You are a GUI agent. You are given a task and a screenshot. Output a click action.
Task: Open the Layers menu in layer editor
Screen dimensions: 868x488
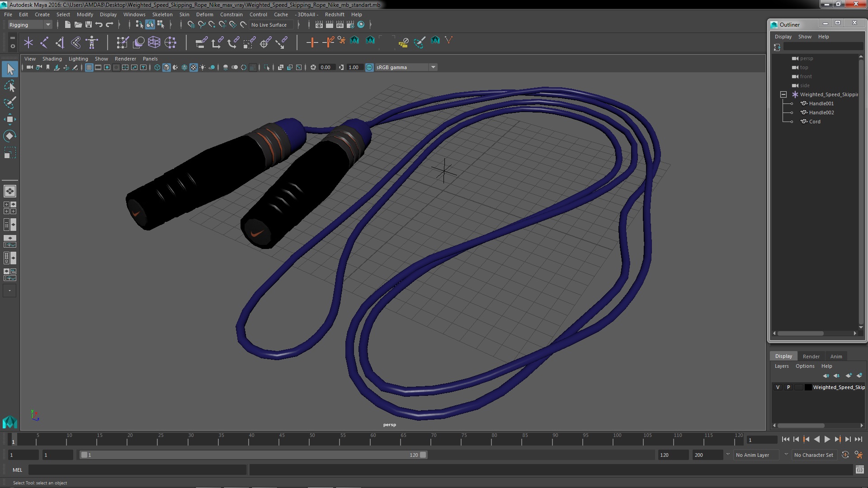tap(782, 366)
